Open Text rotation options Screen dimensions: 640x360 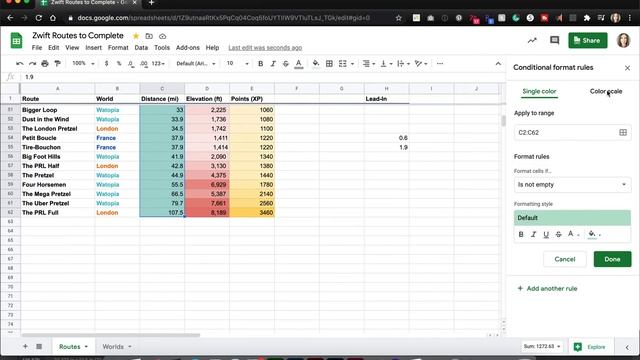[x=420, y=64]
